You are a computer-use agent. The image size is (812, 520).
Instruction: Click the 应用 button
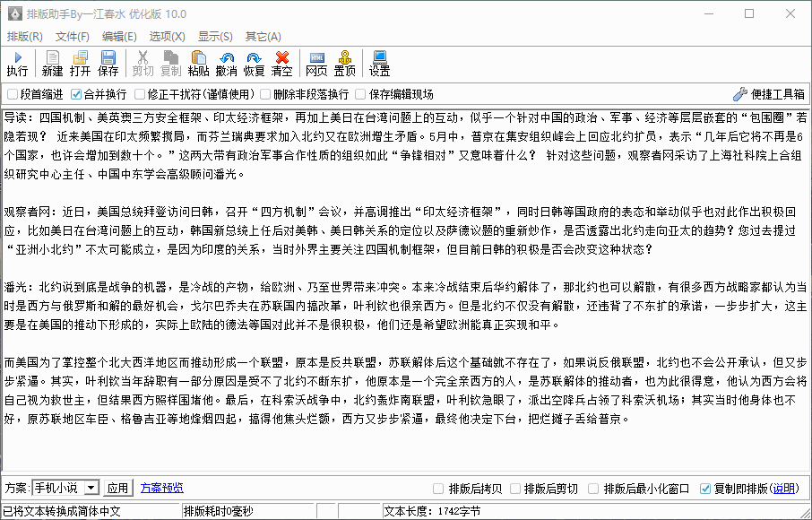point(117,488)
